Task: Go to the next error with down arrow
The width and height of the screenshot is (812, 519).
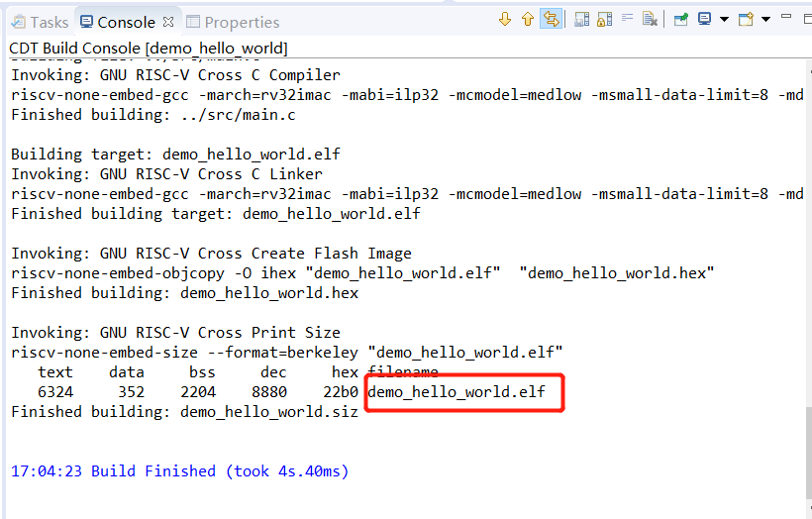Action: (x=505, y=20)
